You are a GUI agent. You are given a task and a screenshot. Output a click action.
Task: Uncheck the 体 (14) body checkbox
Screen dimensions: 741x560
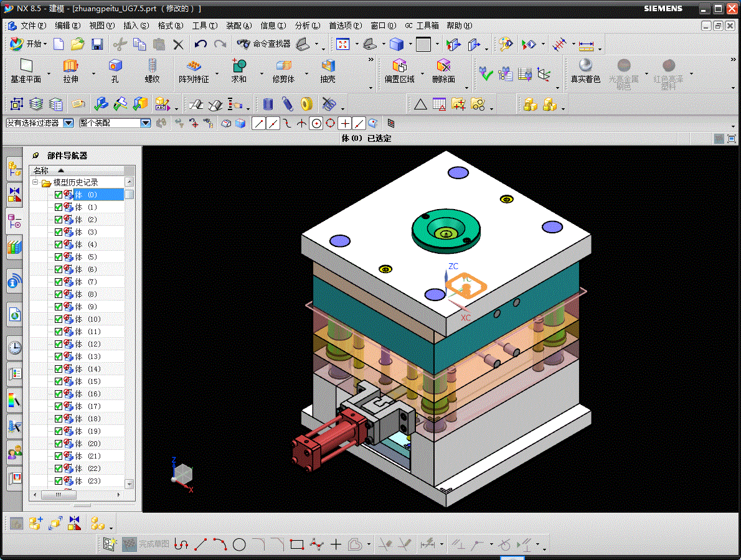[x=59, y=369]
